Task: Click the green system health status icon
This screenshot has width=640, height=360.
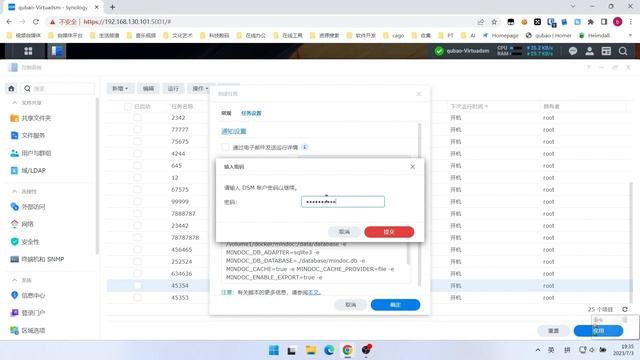Action: pyautogui.click(x=439, y=51)
